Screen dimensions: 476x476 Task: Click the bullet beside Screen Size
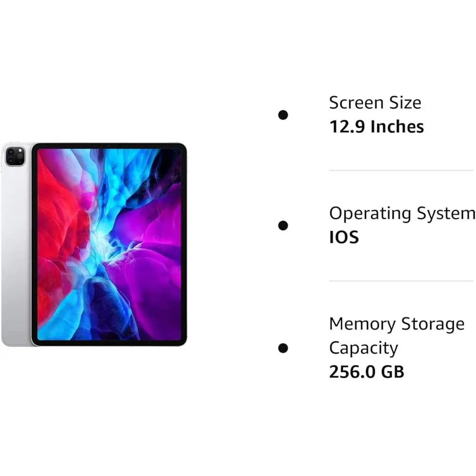(x=283, y=115)
